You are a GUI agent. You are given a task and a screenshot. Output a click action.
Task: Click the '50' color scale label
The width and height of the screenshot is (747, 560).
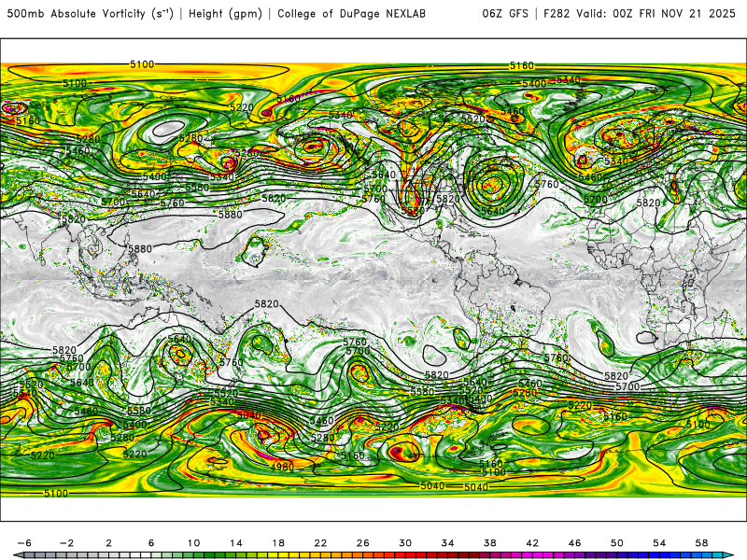617,543
